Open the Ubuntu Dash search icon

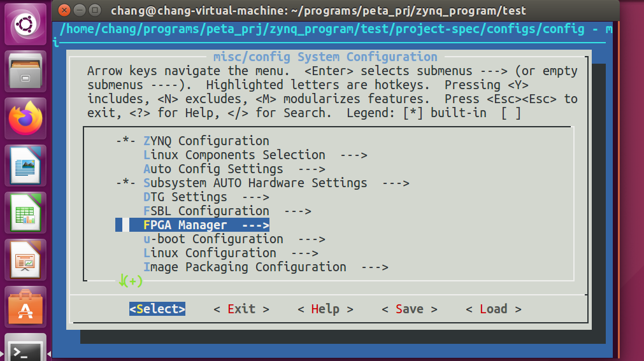(25, 24)
